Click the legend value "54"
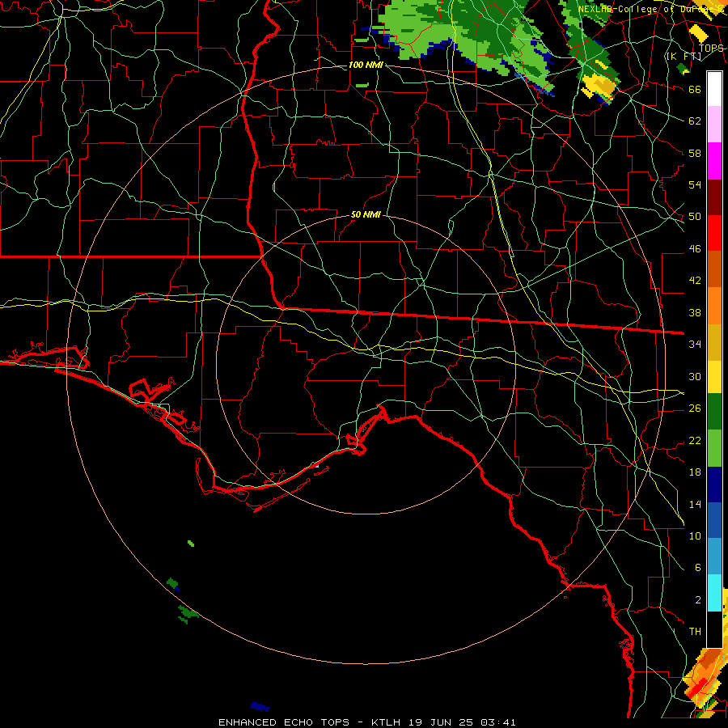 pyautogui.click(x=695, y=184)
